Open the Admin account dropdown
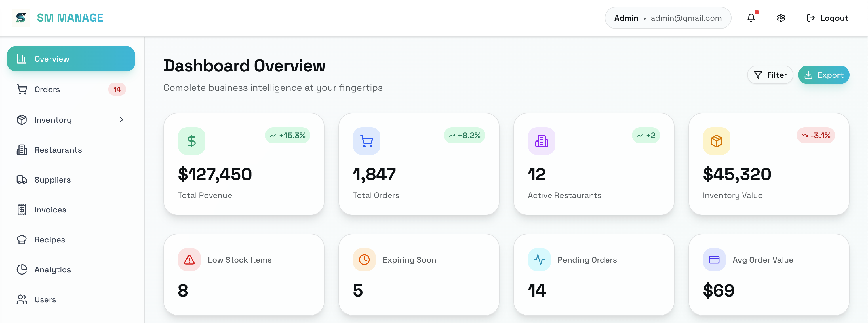Screen dimensions: 868x323 667,18
